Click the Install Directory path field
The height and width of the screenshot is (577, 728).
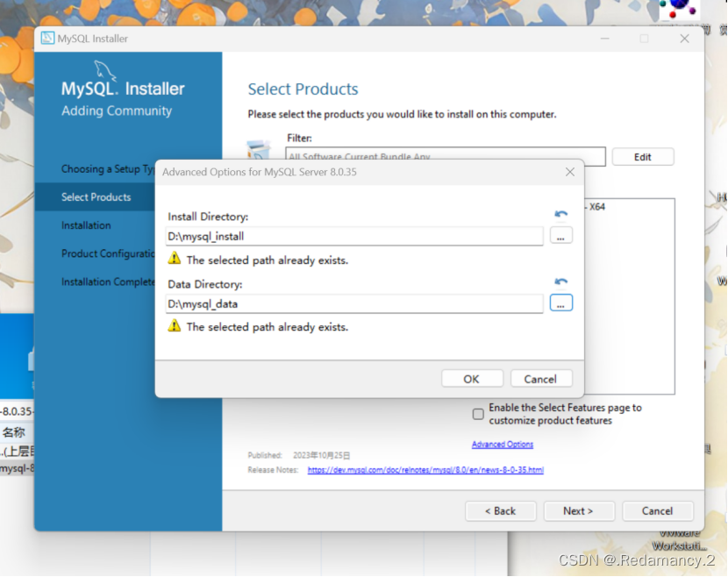354,236
